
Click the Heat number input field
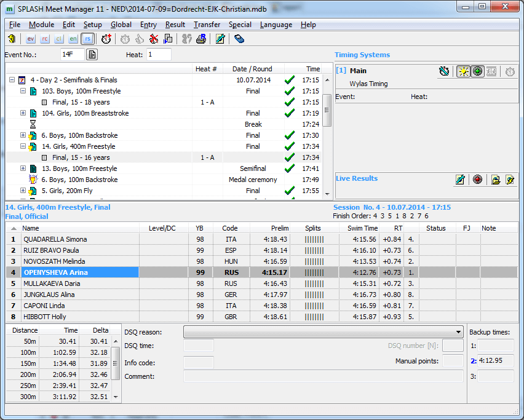[x=158, y=55]
